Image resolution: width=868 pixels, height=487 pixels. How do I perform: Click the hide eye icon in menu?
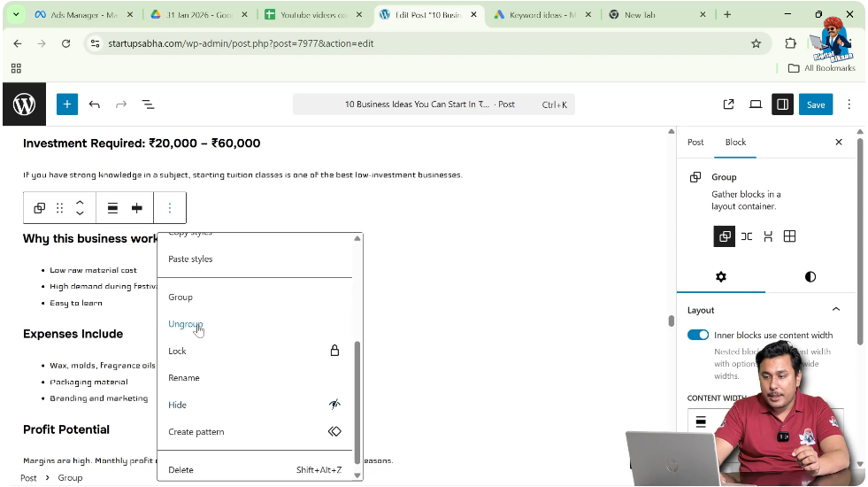[334, 405]
